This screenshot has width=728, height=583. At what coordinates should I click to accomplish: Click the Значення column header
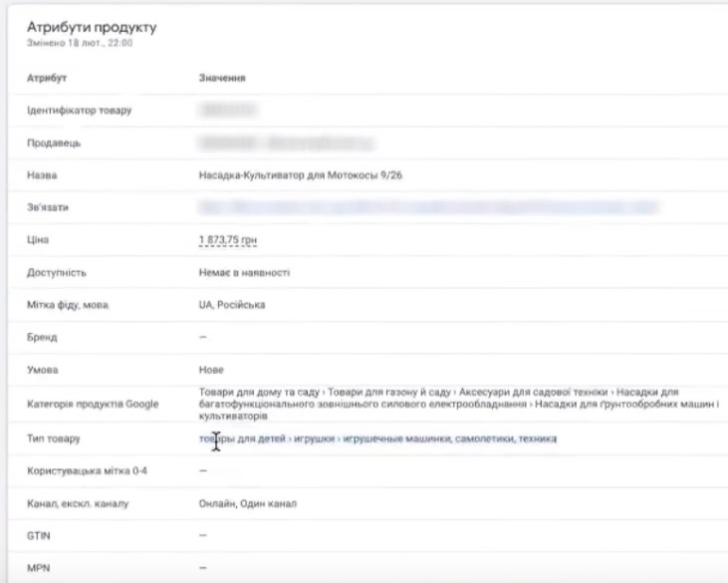[222, 77]
